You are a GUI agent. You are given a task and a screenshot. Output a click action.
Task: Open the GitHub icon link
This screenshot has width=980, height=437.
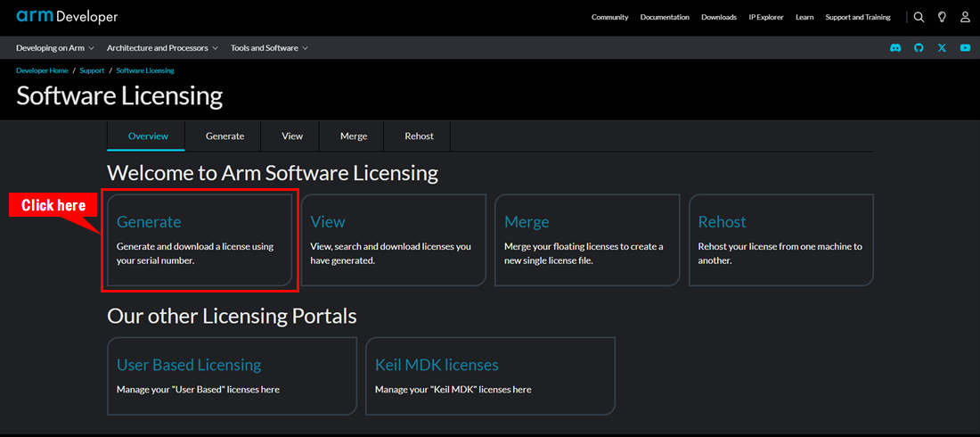tap(919, 48)
